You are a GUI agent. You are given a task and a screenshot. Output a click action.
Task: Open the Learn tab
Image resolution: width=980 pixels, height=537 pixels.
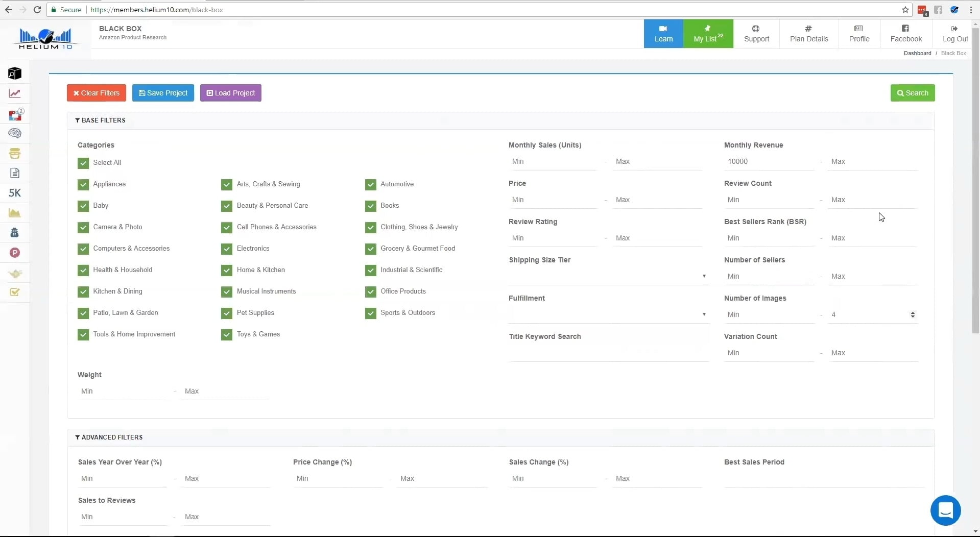[x=663, y=34]
